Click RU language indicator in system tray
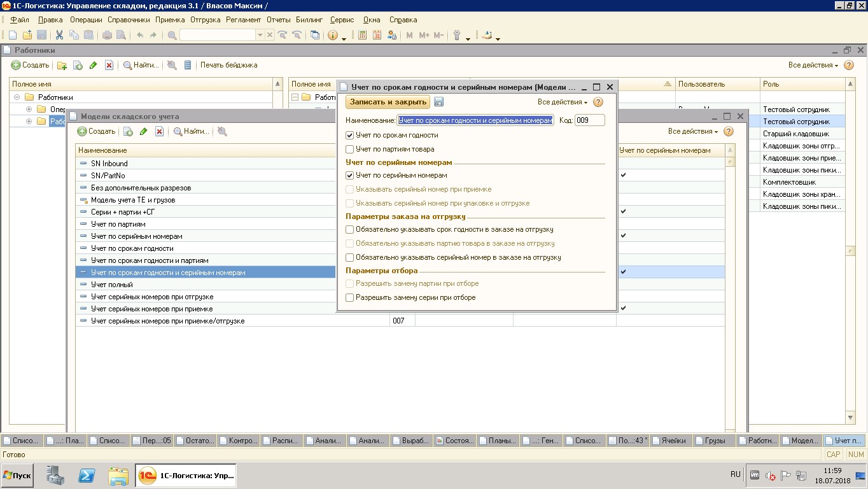This screenshot has height=489, width=868. click(736, 474)
